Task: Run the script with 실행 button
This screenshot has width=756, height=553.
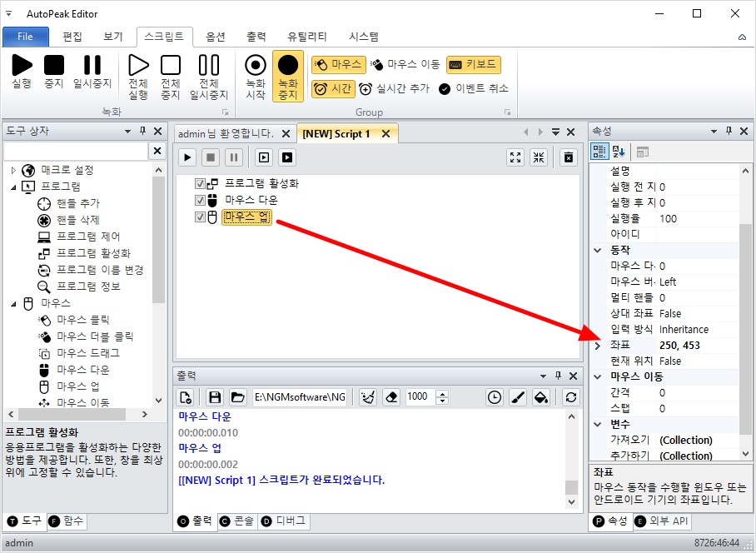Action: pos(22,72)
